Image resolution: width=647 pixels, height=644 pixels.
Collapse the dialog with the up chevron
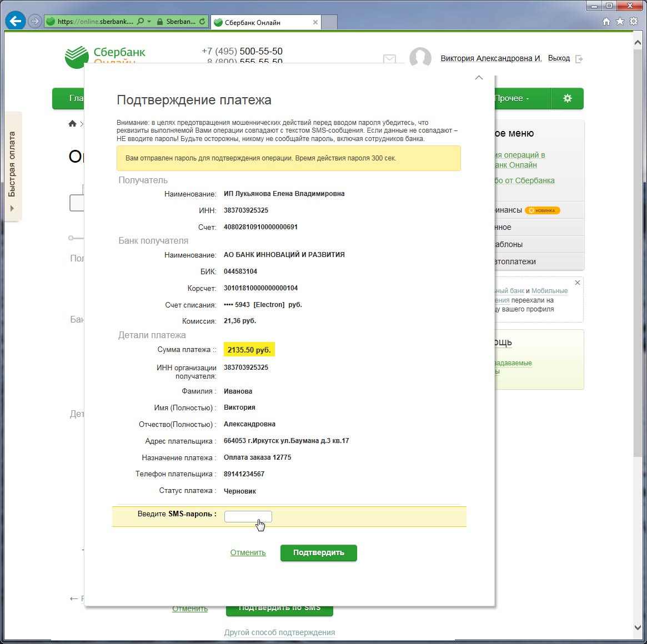pos(479,78)
